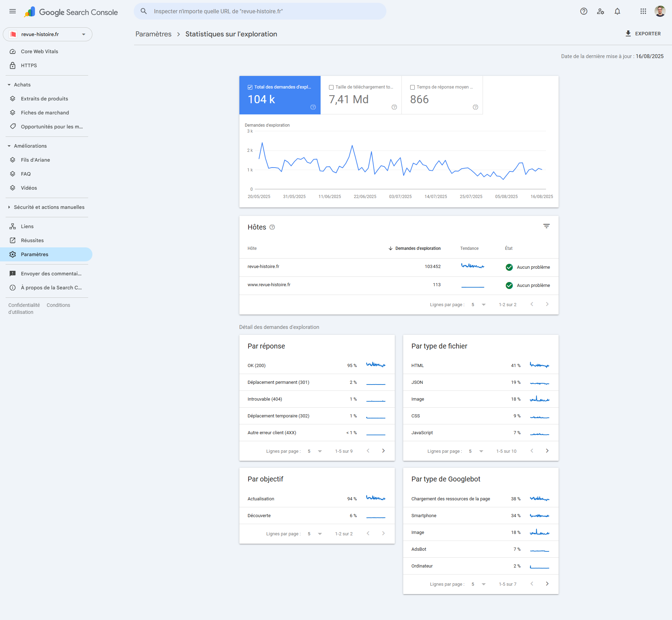The height and width of the screenshot is (620, 672).
Task: Open Déplacement permanent (301) row
Action: 317,382
